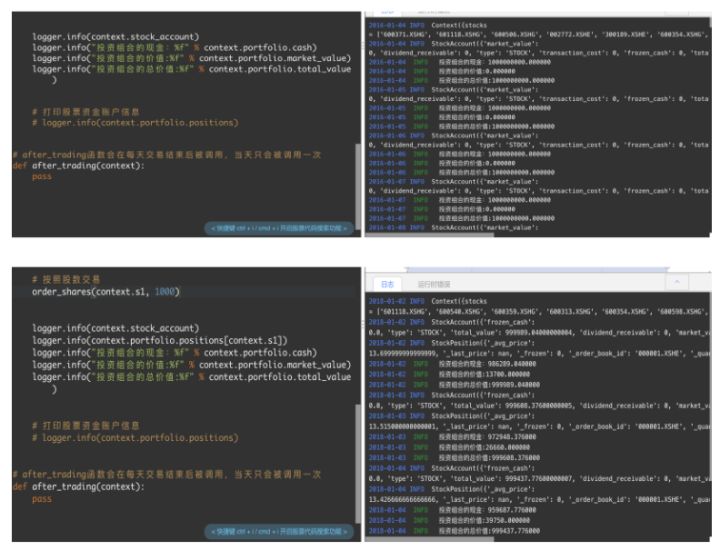The width and height of the screenshot is (720, 551).
Task: Click the logger.info(context.portfolio.positions[context.s1]) line
Action: pos(160,340)
